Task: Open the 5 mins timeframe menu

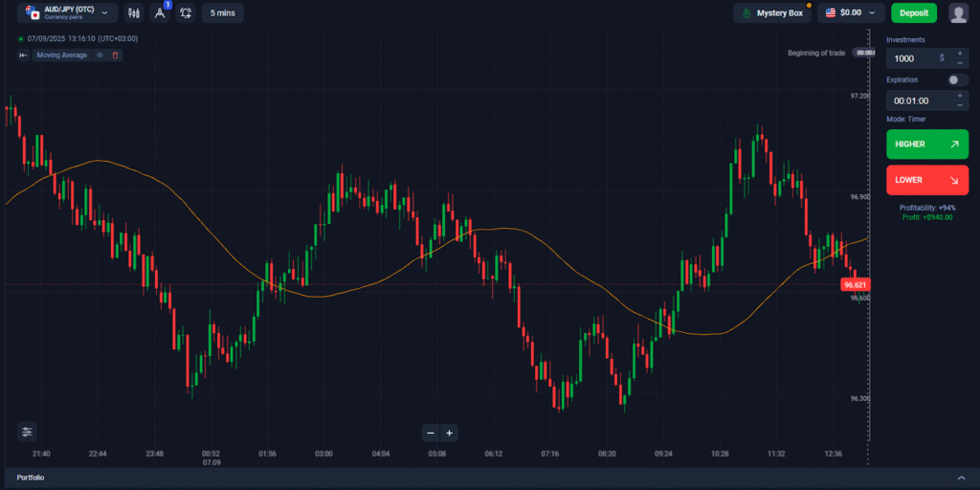Action: pyautogui.click(x=222, y=13)
